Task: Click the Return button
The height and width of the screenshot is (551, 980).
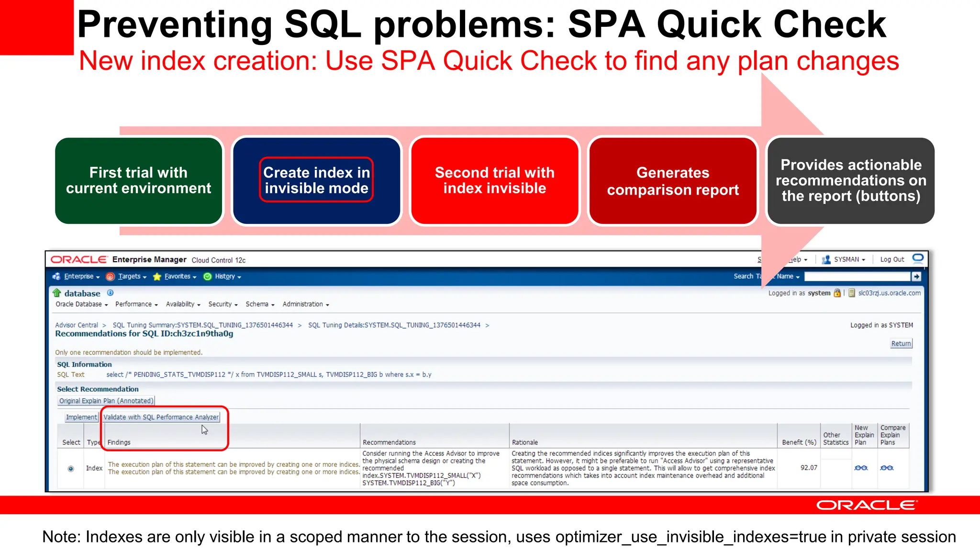Action: (x=901, y=343)
